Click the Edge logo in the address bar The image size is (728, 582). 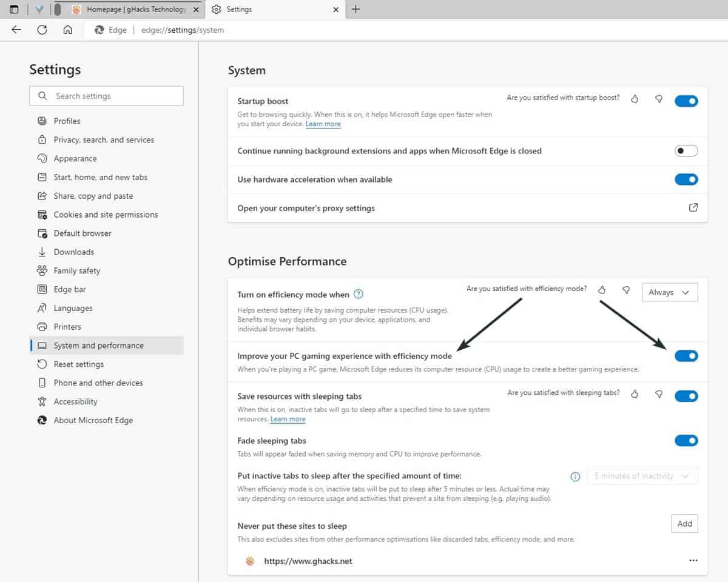[98, 29]
